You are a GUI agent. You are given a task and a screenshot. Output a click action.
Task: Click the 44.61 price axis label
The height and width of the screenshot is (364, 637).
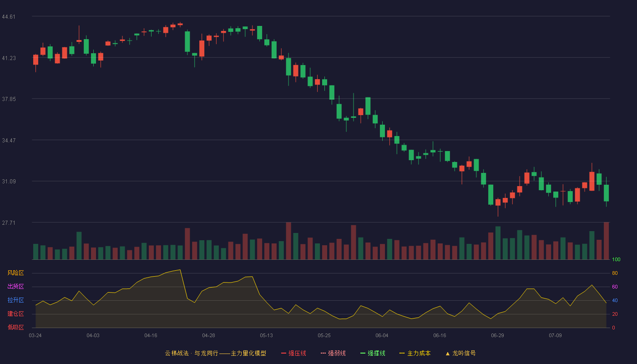pyautogui.click(x=9, y=17)
